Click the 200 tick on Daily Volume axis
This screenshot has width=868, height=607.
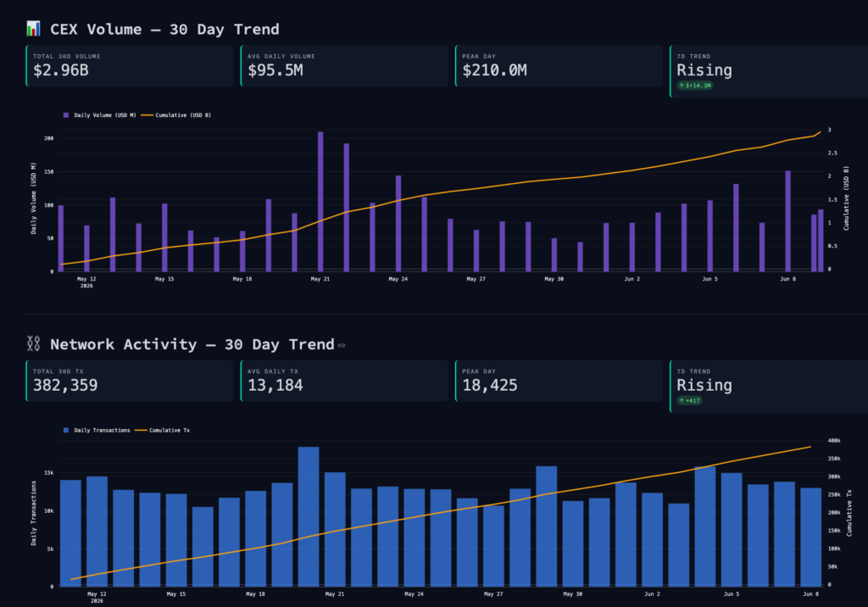[x=48, y=138]
